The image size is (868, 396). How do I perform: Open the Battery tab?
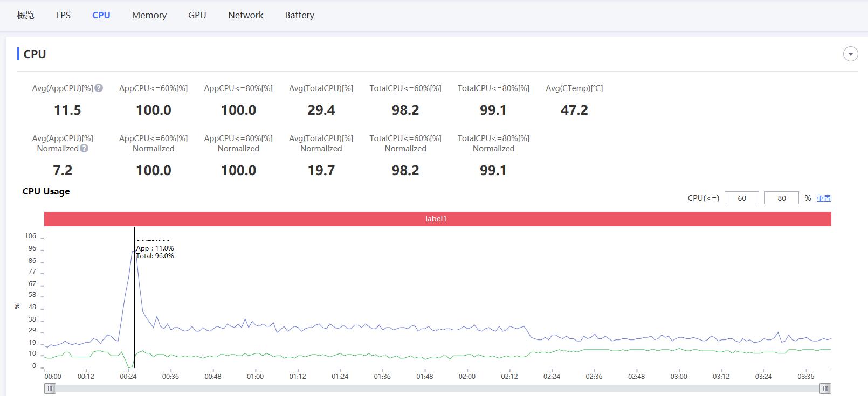[299, 15]
